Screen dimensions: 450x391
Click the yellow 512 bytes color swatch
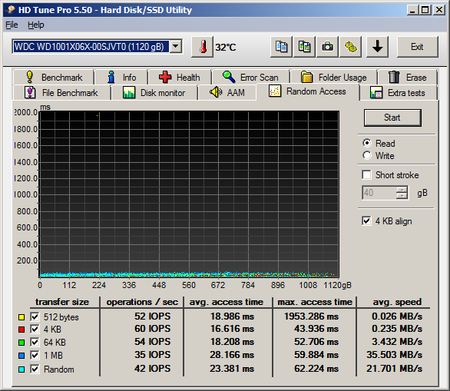point(21,317)
